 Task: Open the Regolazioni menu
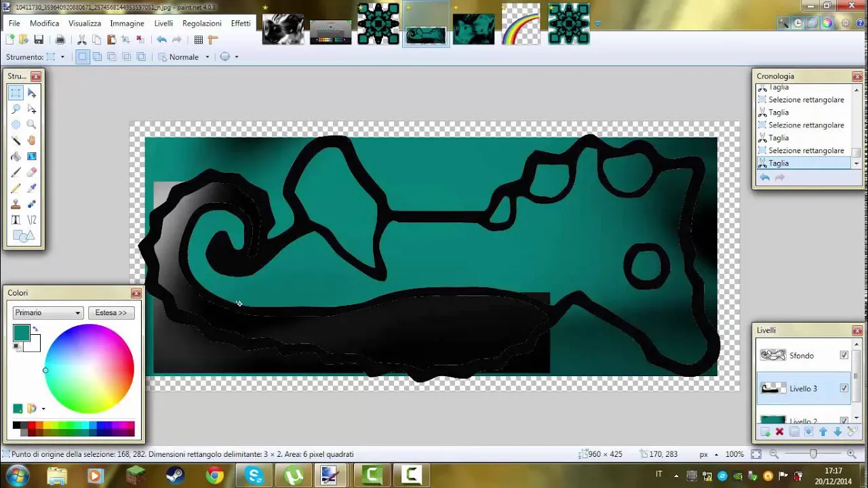coord(202,23)
